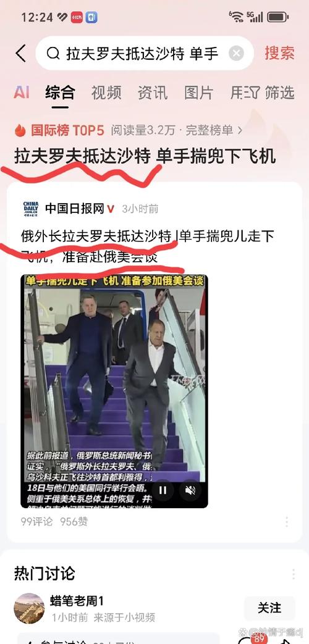The image size is (309, 644).
Task: Tap the red 搜索 button
Action: coord(279,53)
